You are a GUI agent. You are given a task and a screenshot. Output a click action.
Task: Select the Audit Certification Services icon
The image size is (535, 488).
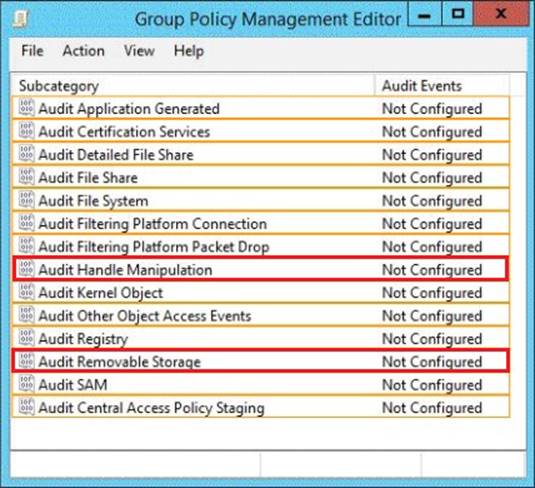click(x=26, y=131)
